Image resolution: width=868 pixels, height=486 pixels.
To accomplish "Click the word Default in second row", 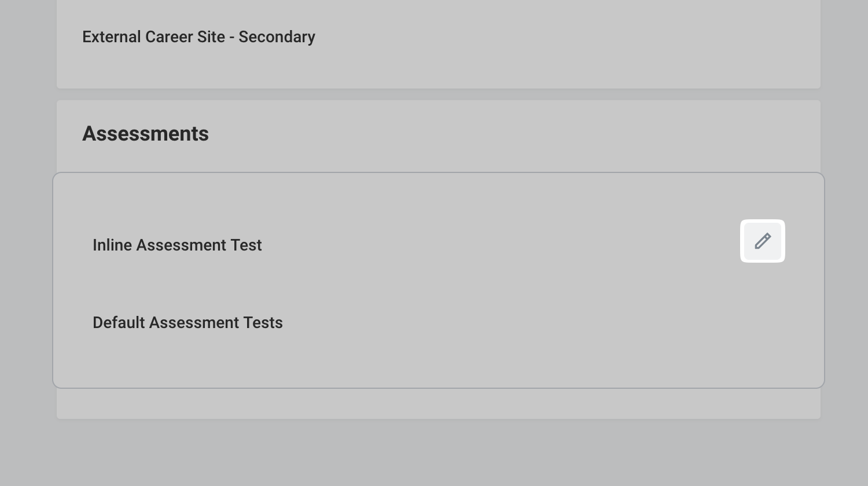I will [x=119, y=323].
